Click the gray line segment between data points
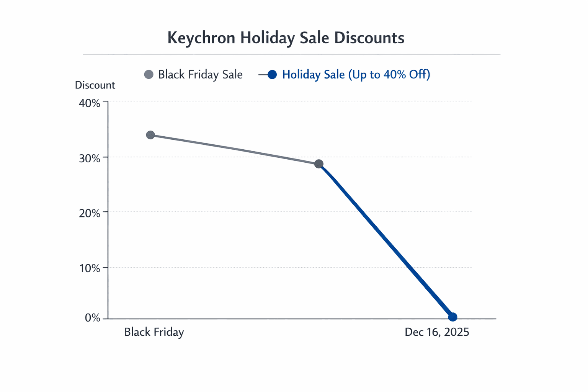Image resolution: width=588 pixels, height=392 pixels. point(234,150)
